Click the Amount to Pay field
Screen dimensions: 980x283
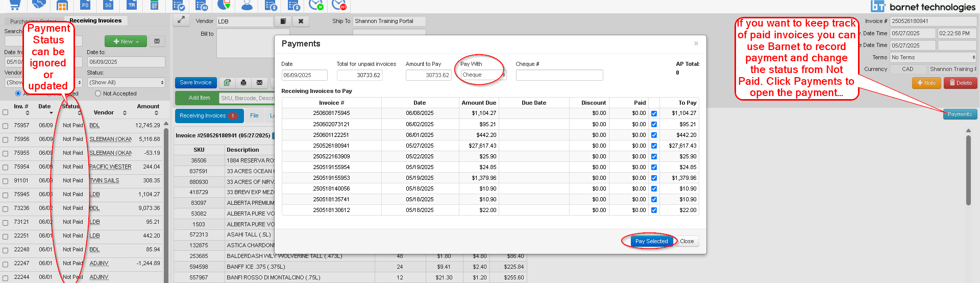pyautogui.click(x=428, y=75)
